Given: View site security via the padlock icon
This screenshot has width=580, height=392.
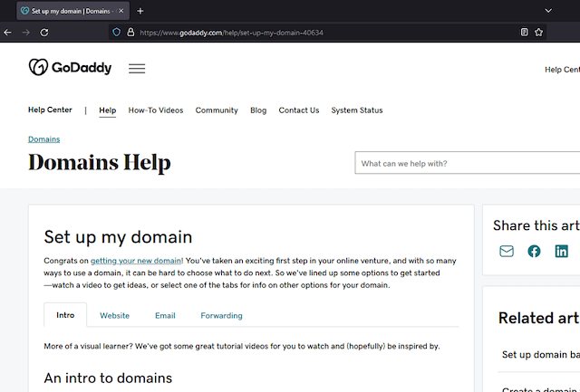Looking at the screenshot, I should point(130,33).
